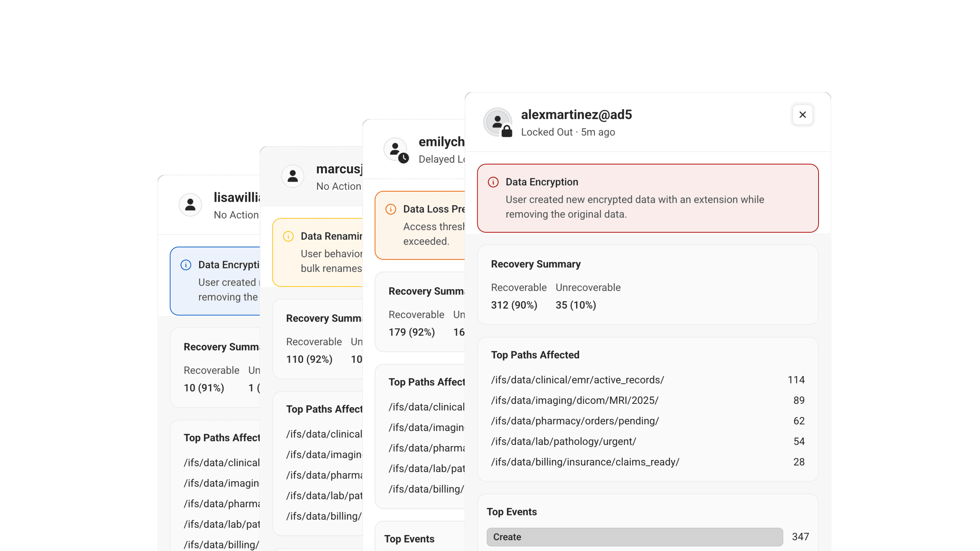Close the alexmartinez@ad5 detail panel
This screenshot has width=980, height=551.
(x=802, y=115)
